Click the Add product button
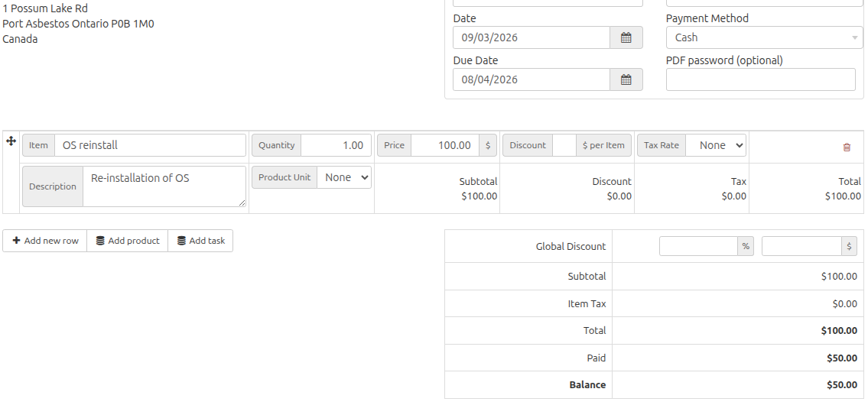Viewport: 868px width, 418px height. 128,241
